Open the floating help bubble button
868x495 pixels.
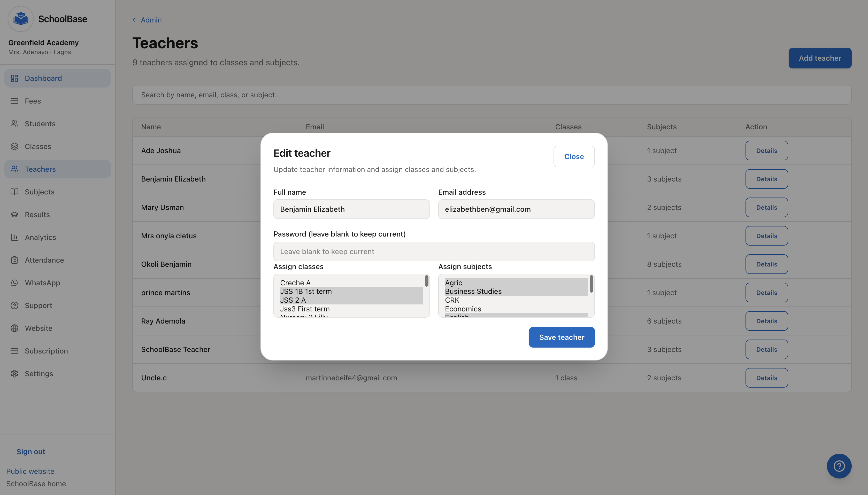click(x=839, y=466)
